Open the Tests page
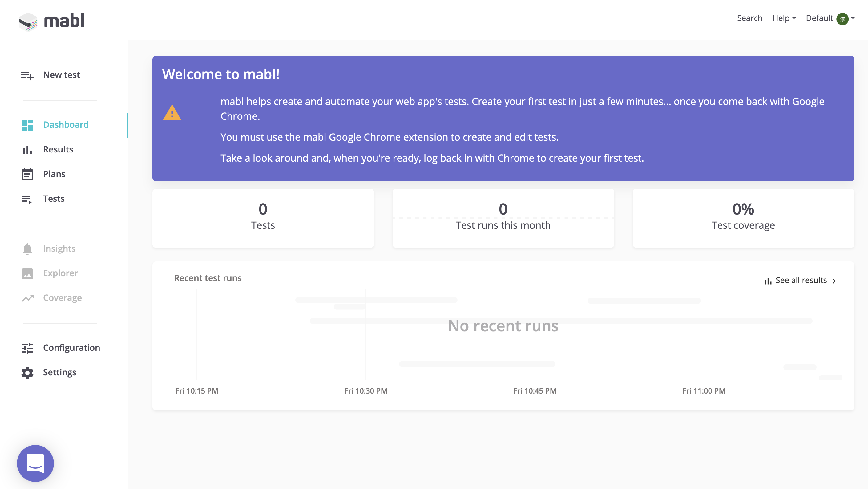 pos(54,199)
